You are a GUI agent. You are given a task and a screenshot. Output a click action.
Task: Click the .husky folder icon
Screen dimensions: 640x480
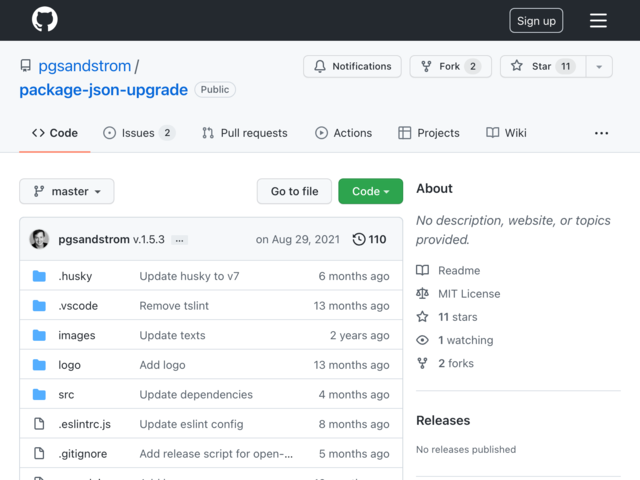pyautogui.click(x=39, y=276)
